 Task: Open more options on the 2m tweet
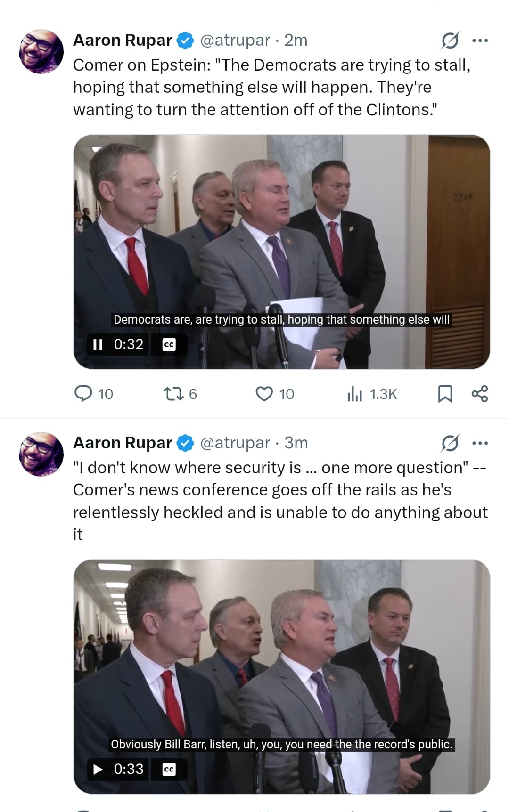pos(480,41)
